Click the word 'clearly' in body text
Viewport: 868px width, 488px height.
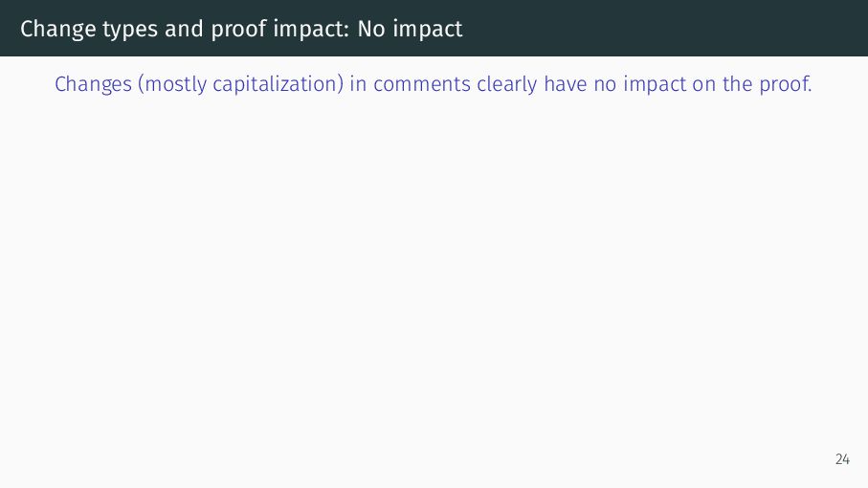506,84
